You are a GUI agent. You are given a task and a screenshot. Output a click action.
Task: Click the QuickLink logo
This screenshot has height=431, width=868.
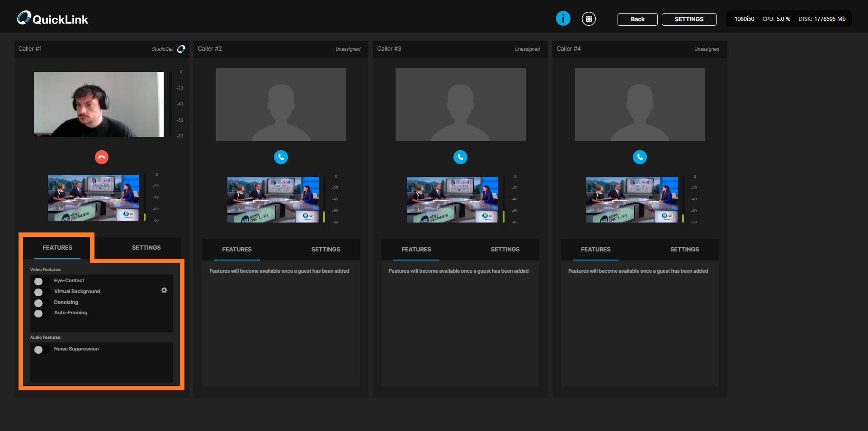52,19
